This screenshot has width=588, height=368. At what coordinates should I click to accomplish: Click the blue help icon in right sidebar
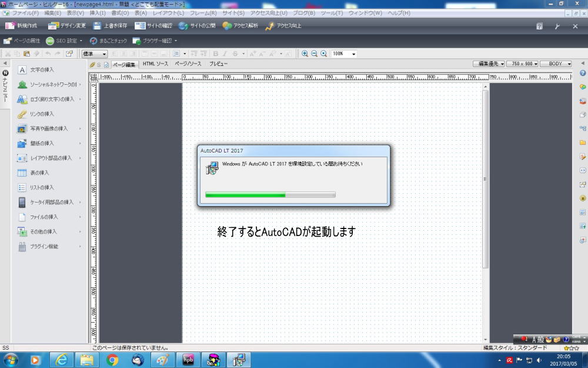pyautogui.click(x=582, y=73)
